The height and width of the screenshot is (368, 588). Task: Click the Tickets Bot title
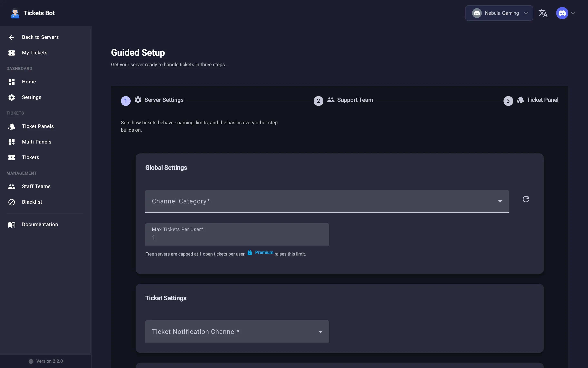tap(39, 13)
